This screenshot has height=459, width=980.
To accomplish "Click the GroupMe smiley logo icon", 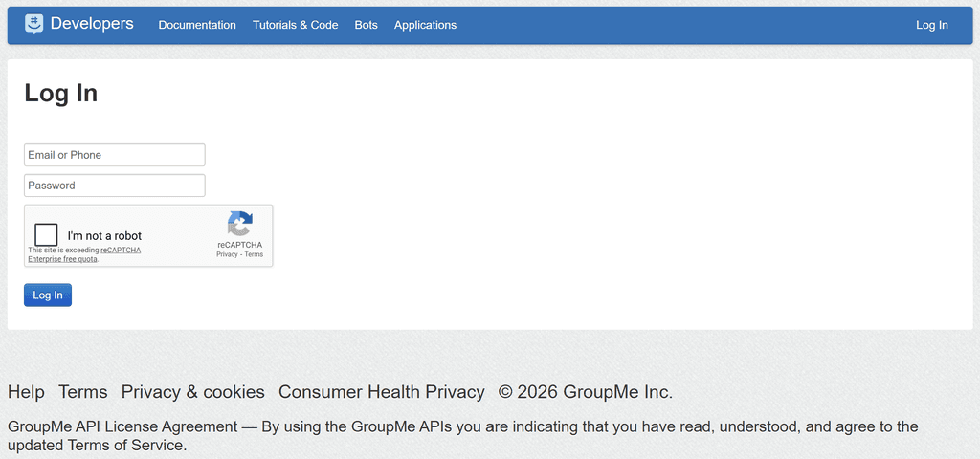I will click(34, 24).
